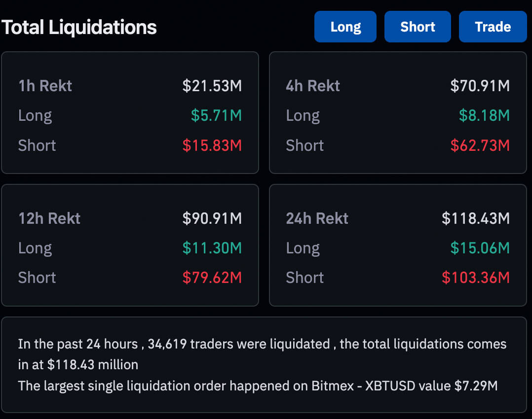The width and height of the screenshot is (532, 419).
Task: Click the 24h Rekt label
Action: [x=317, y=218]
